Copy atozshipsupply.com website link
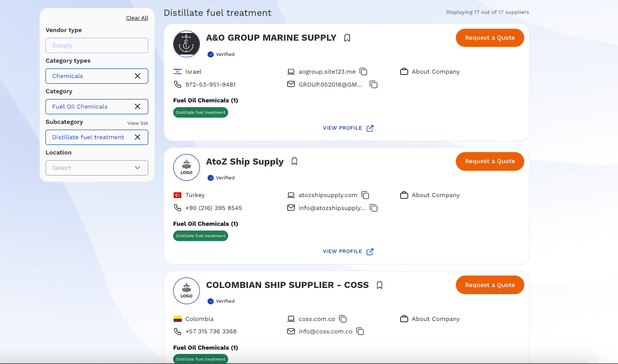The height and width of the screenshot is (364, 618). 365,195
